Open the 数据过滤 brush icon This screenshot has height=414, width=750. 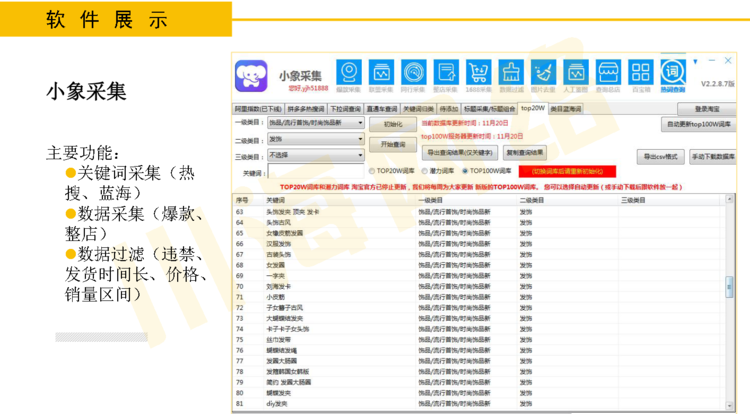coord(511,73)
